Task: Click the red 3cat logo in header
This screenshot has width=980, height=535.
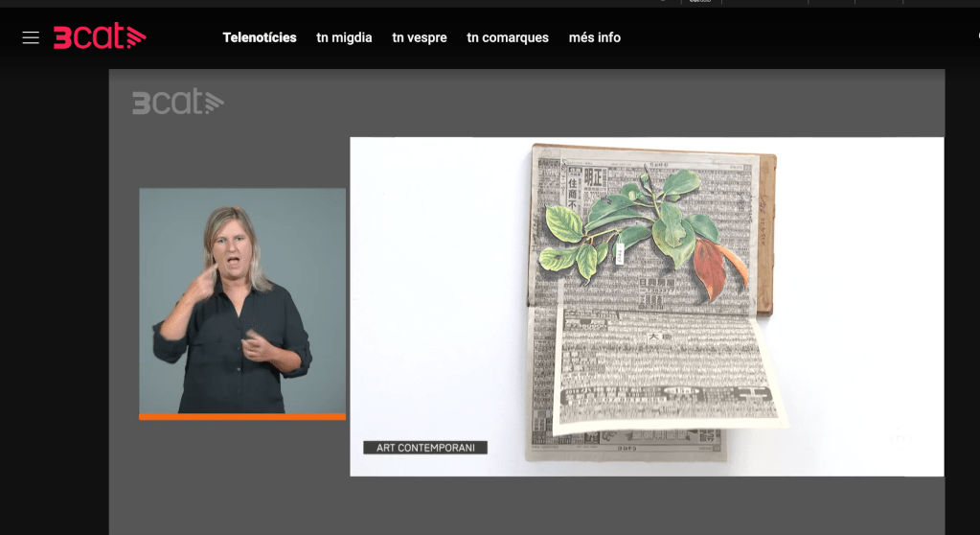Action: pyautogui.click(x=100, y=37)
